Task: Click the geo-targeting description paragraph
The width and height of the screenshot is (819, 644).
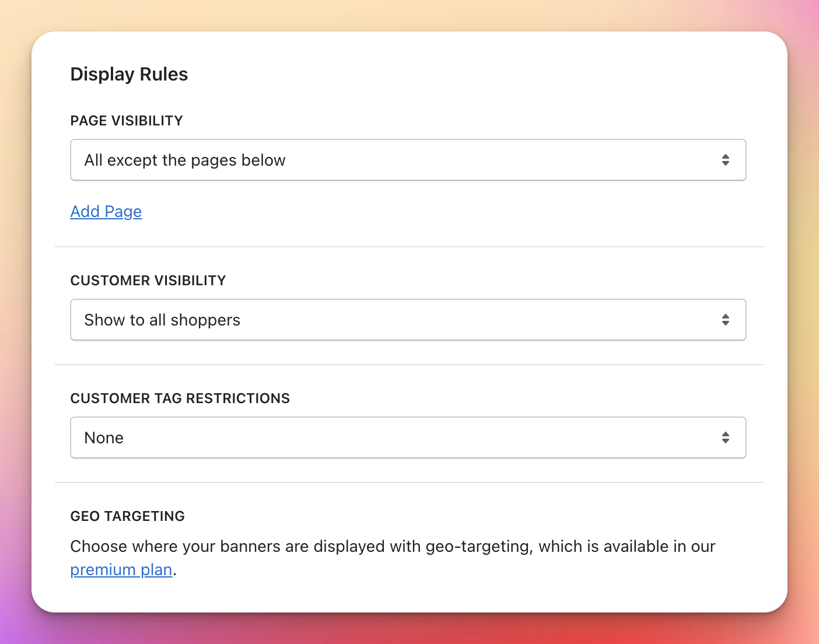Action: 393,558
